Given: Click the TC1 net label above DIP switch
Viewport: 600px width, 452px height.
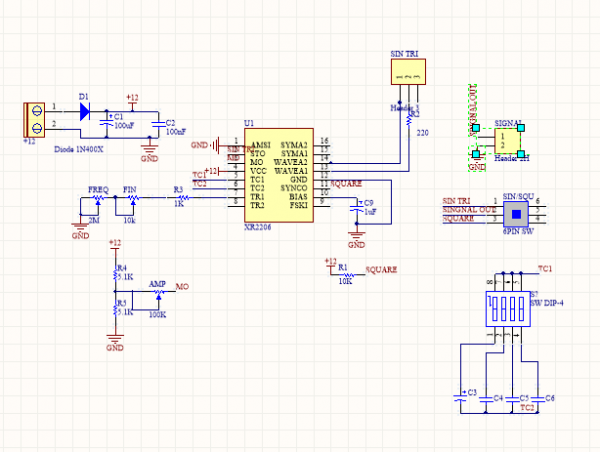Looking at the screenshot, I should (545, 269).
